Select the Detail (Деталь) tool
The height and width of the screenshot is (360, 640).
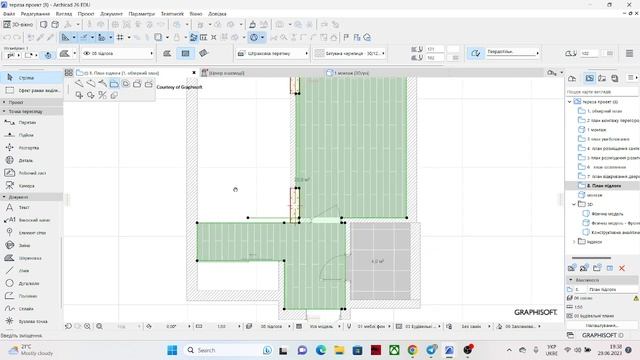pos(31,160)
